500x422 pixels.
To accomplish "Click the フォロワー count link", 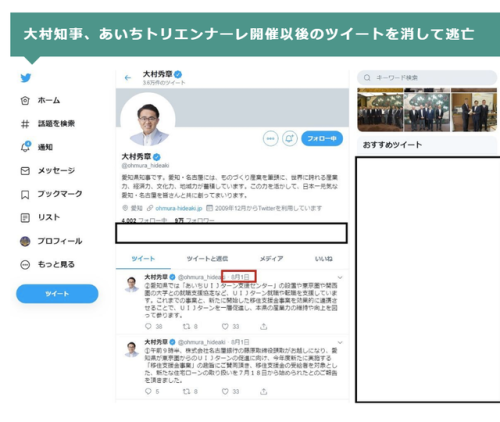I will pos(195,220).
